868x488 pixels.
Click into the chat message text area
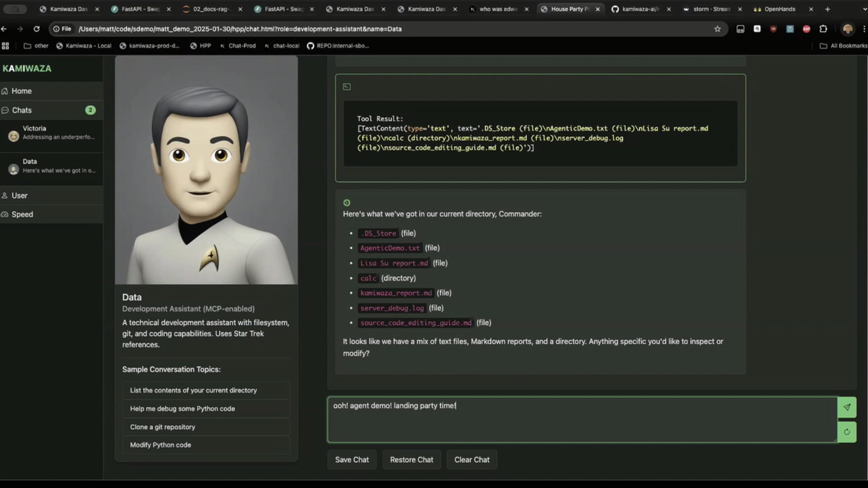click(x=582, y=420)
